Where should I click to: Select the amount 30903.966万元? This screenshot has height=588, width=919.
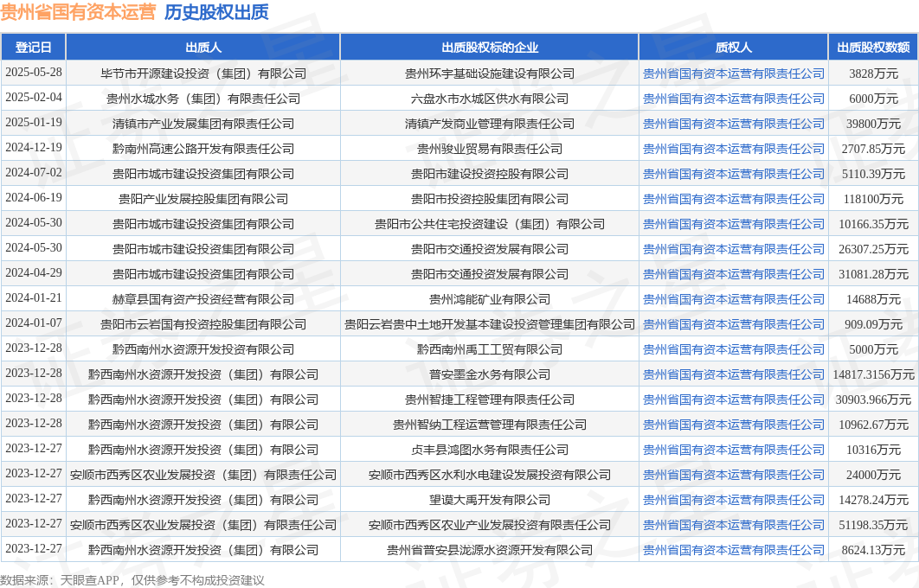873,399
